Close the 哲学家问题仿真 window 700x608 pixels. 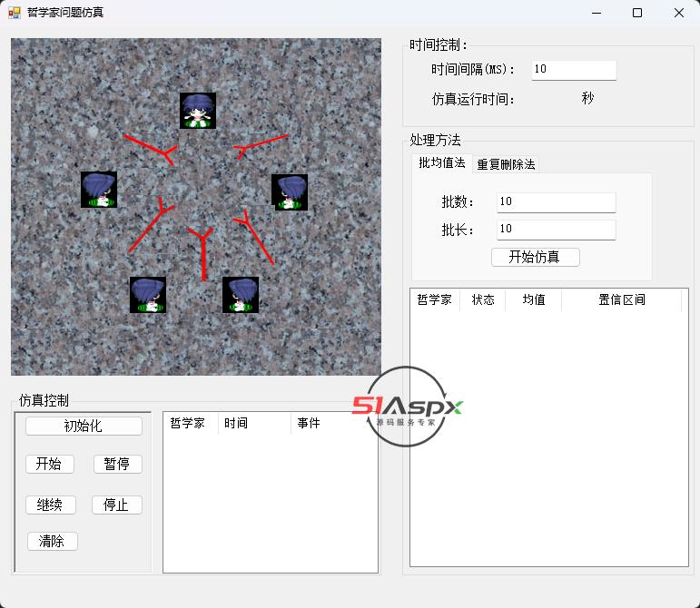pyautogui.click(x=679, y=13)
